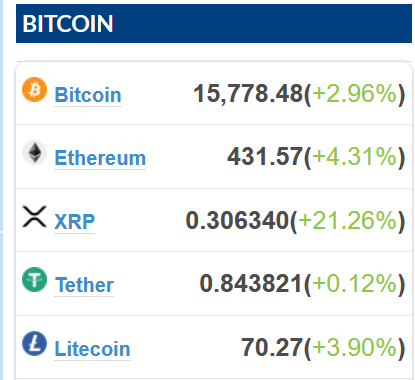Click Bitcoin change +2.96%
415x380 pixels.
(x=355, y=93)
